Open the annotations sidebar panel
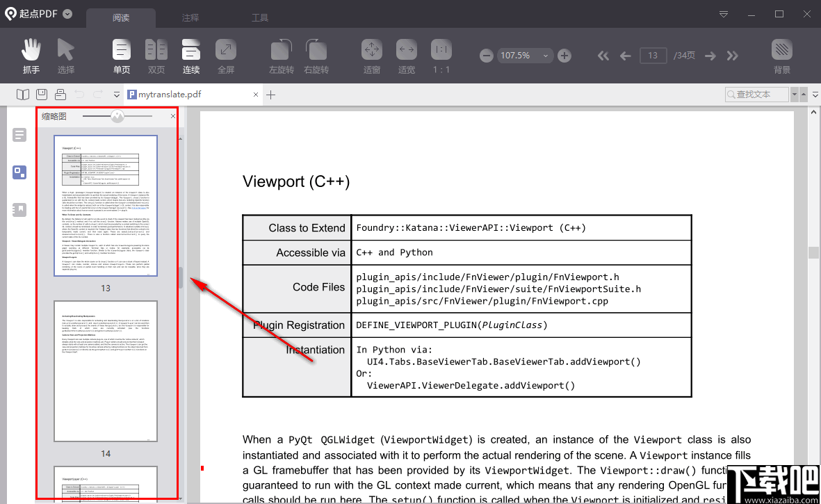Viewport: 821px width, 504px height. [x=19, y=210]
